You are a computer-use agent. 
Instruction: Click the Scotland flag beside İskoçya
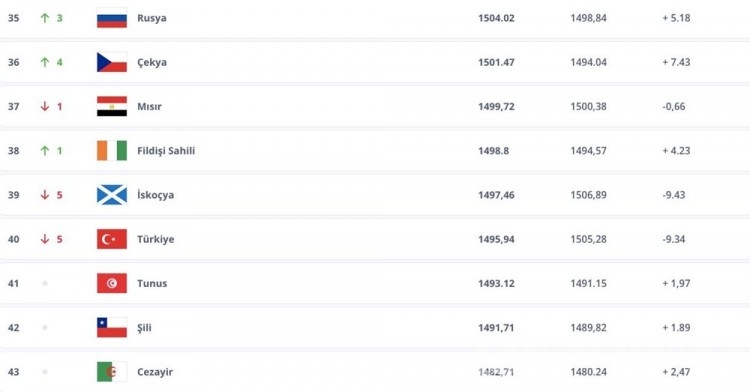[x=112, y=195]
